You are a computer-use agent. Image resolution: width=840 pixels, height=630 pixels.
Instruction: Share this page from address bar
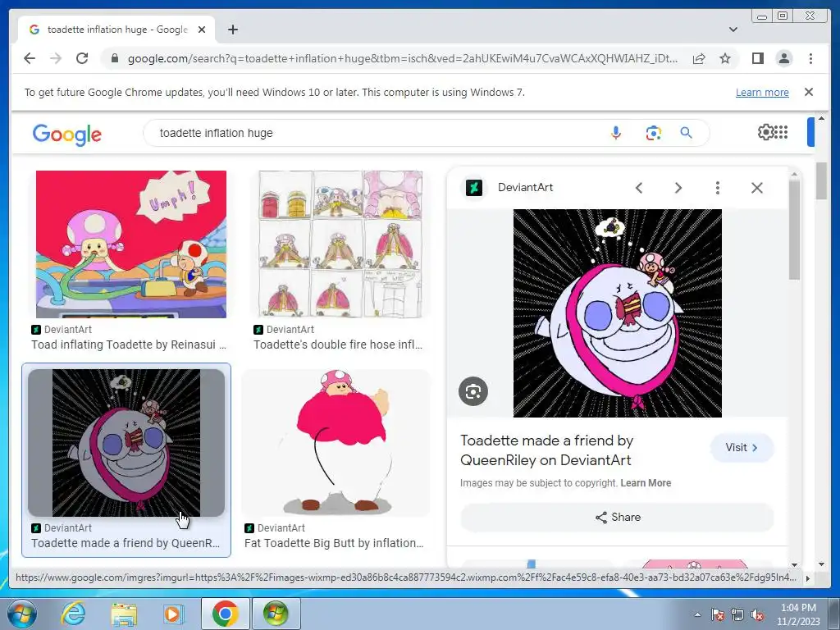tap(699, 58)
